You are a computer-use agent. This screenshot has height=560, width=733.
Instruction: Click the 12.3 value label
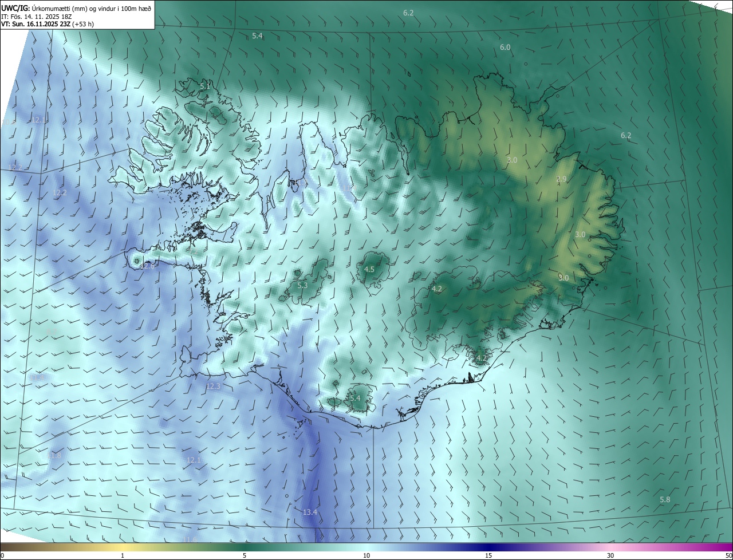[x=212, y=387]
